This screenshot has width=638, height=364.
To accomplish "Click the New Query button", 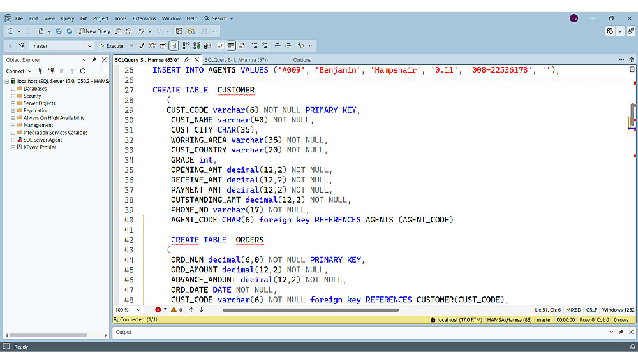I will coord(94,31).
